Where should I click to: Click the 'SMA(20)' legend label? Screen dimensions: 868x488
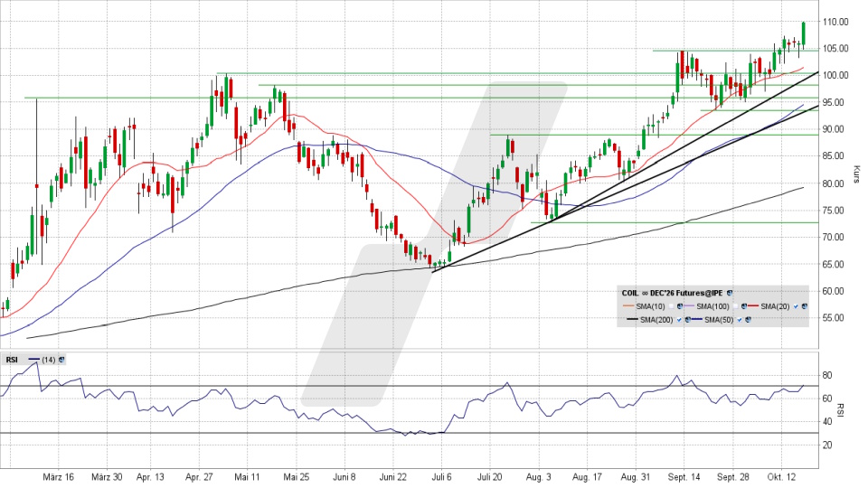pyautogui.click(x=775, y=306)
